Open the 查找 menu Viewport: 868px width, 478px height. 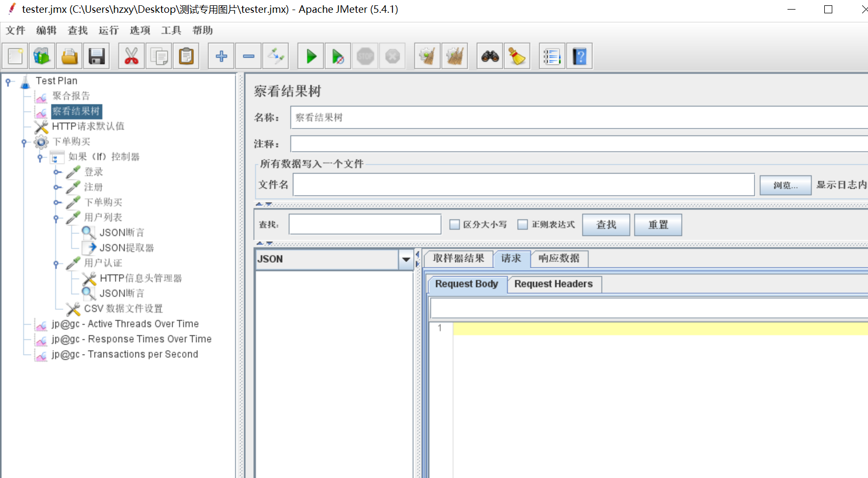click(x=78, y=30)
